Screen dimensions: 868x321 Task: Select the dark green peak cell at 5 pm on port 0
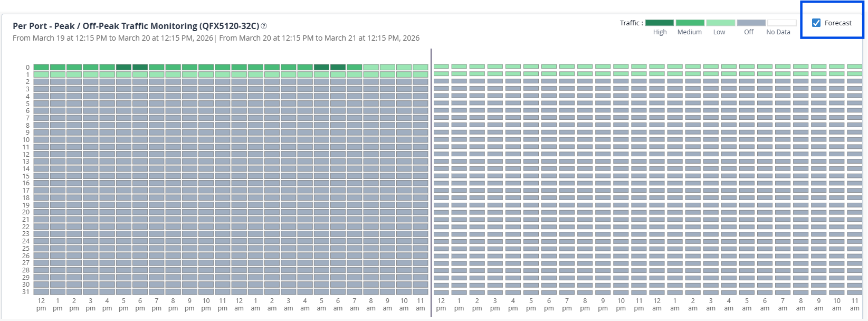coord(123,66)
